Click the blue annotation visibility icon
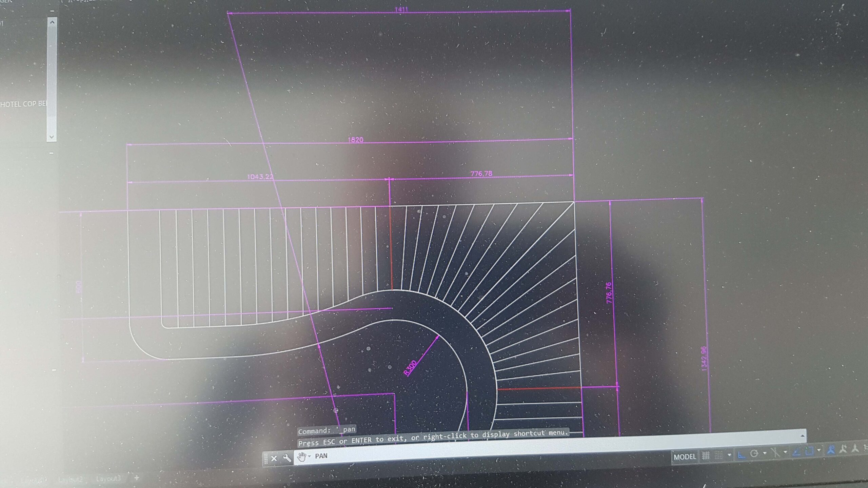868x488 pixels. [831, 450]
